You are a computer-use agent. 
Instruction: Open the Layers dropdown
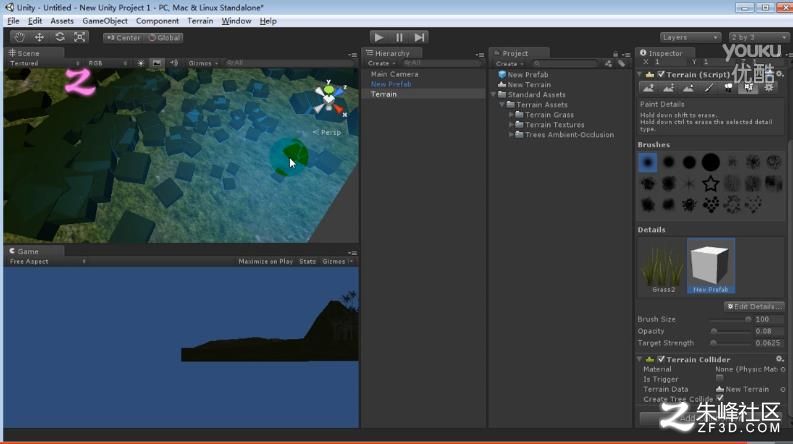pyautogui.click(x=690, y=37)
